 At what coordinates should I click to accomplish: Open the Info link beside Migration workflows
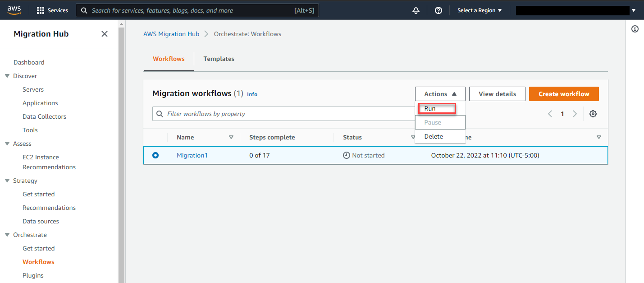[x=252, y=94]
